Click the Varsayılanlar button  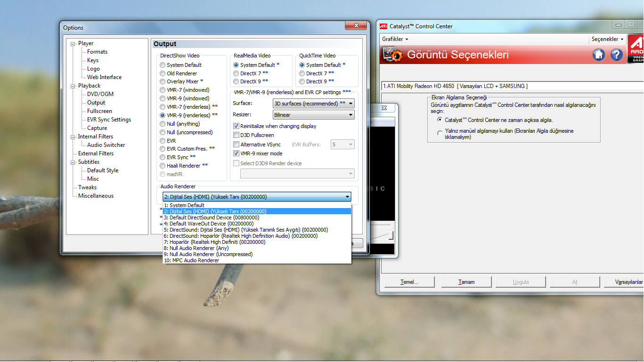[x=624, y=282]
